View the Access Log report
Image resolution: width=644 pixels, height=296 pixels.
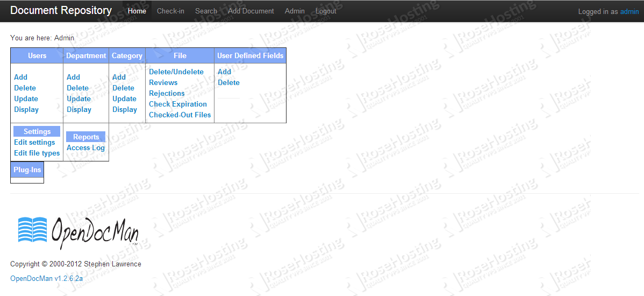tap(86, 147)
